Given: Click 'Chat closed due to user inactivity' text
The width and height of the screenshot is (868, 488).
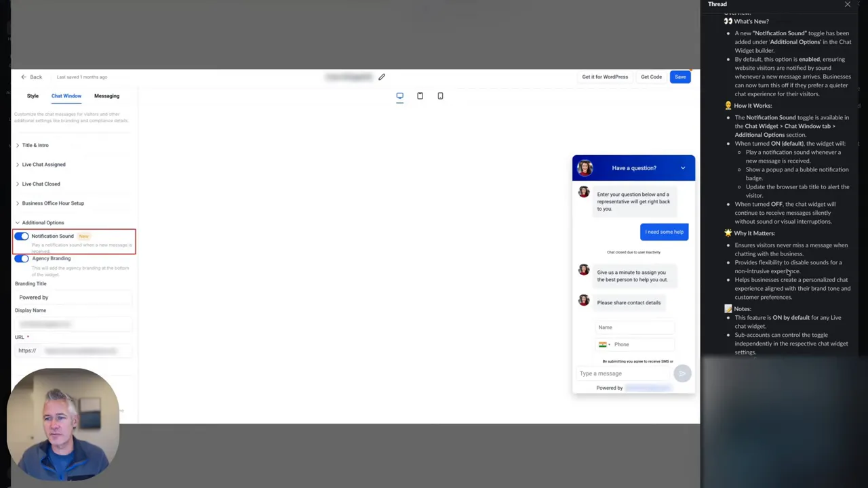Looking at the screenshot, I should tap(633, 252).
